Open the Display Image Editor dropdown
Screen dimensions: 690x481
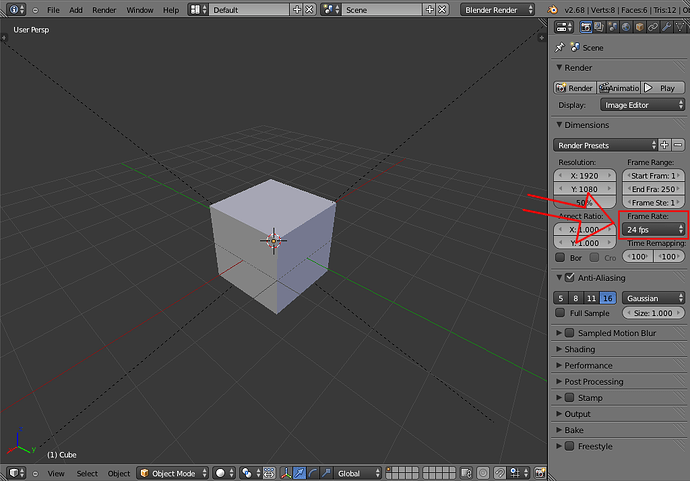[x=642, y=105]
